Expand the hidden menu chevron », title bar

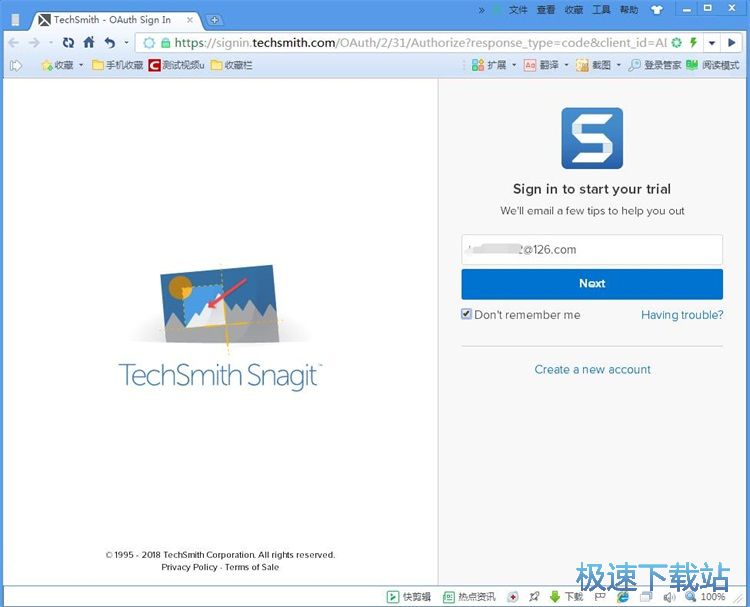pos(482,10)
